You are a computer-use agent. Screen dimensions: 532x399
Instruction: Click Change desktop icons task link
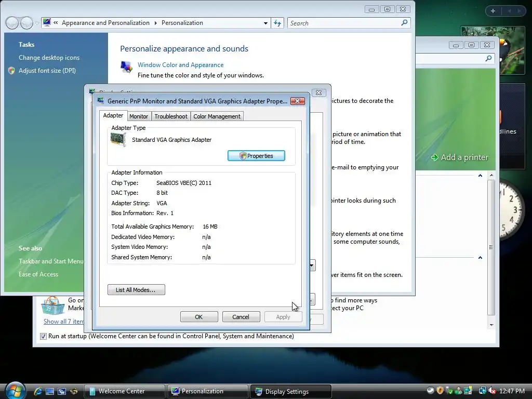(x=49, y=58)
